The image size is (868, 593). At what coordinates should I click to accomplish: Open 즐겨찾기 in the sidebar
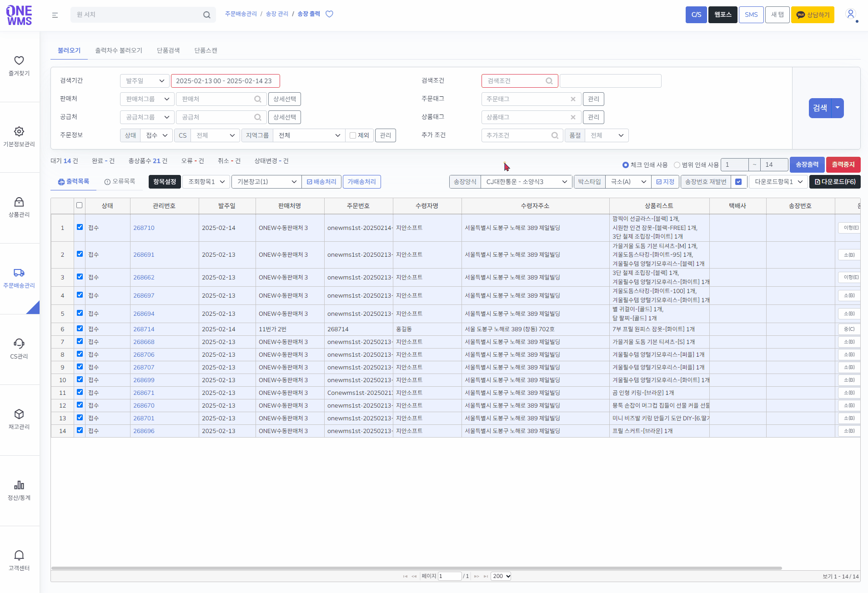pyautogui.click(x=19, y=66)
